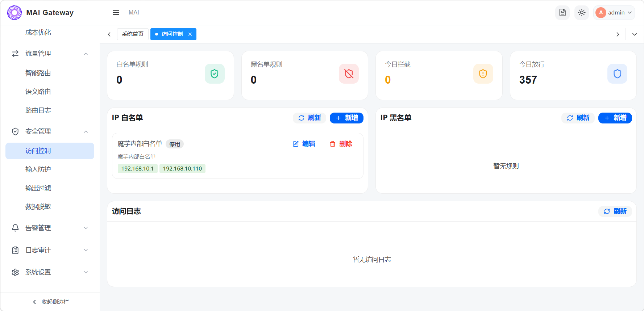Refresh the IP 黑名单 list
Image resolution: width=644 pixels, height=311 pixels.
578,118
